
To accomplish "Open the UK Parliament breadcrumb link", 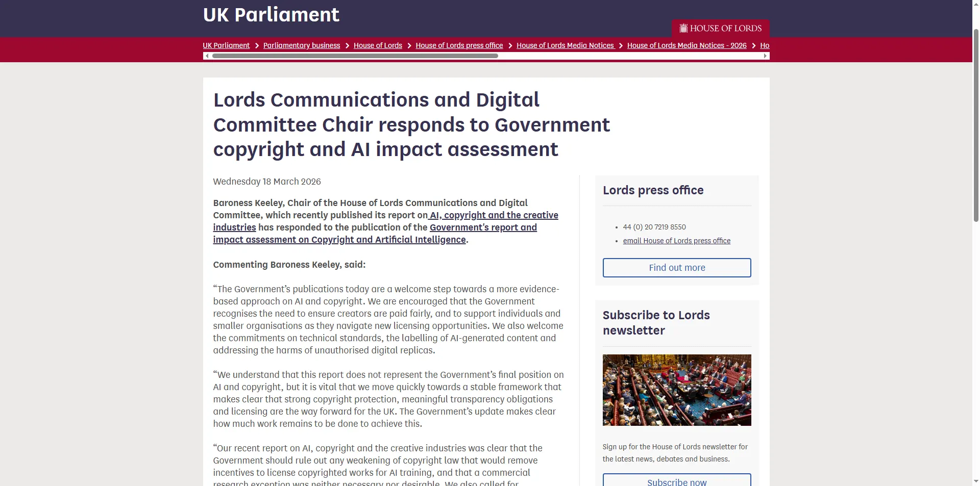I will (226, 45).
